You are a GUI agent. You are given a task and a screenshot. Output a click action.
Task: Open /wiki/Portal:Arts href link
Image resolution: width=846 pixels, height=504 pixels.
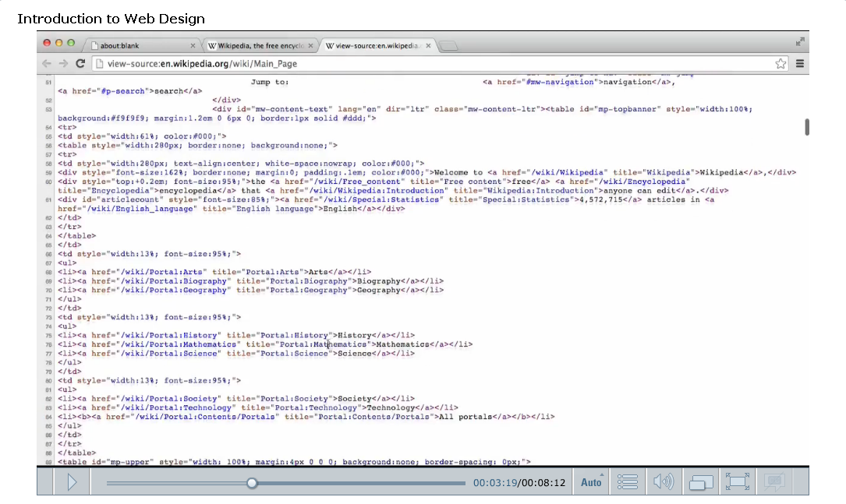[x=162, y=272]
